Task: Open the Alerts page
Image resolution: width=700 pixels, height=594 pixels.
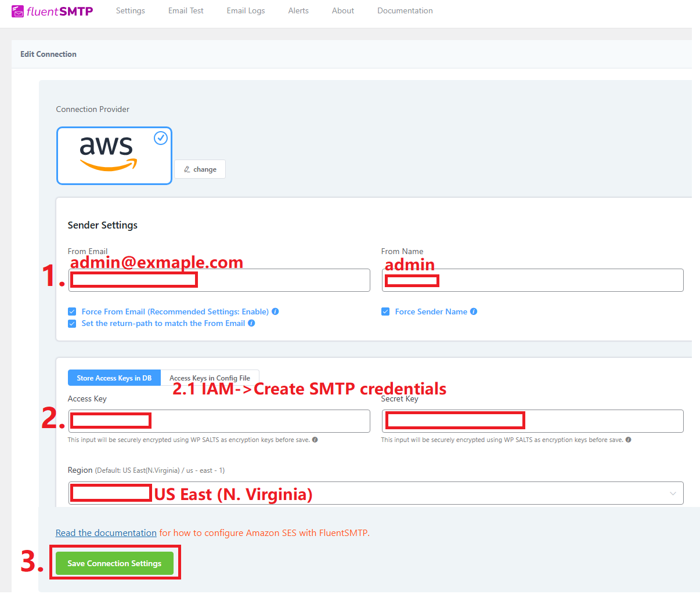Action: 298,10
